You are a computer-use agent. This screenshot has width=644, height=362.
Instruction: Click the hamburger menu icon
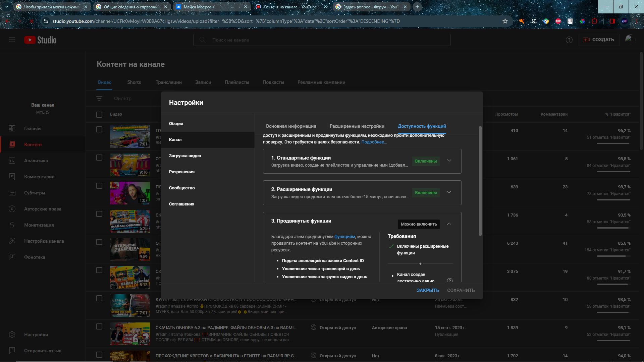(12, 40)
